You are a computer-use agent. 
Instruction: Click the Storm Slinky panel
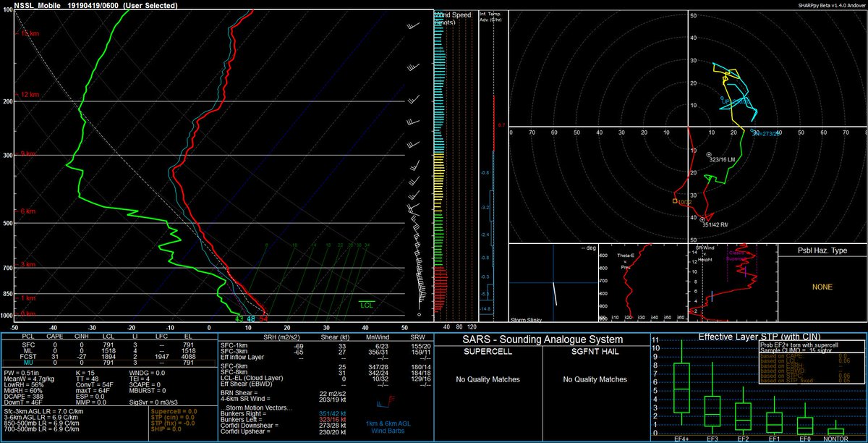coord(553,282)
